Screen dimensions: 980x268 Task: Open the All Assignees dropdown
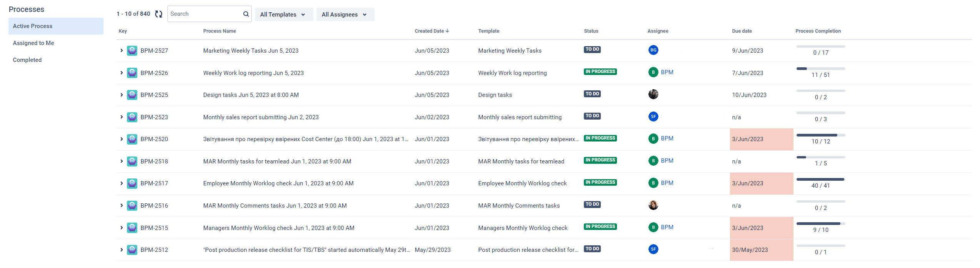pyautogui.click(x=345, y=15)
